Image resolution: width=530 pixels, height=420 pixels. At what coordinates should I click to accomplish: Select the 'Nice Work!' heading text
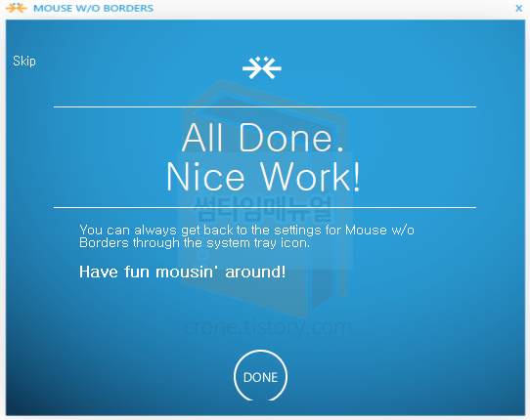pyautogui.click(x=263, y=177)
